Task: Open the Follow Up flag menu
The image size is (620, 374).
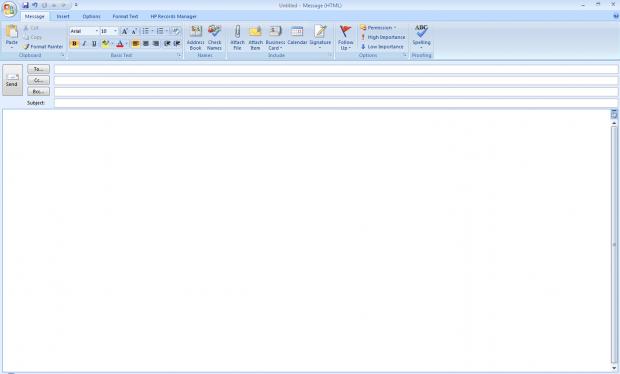Action: (345, 38)
